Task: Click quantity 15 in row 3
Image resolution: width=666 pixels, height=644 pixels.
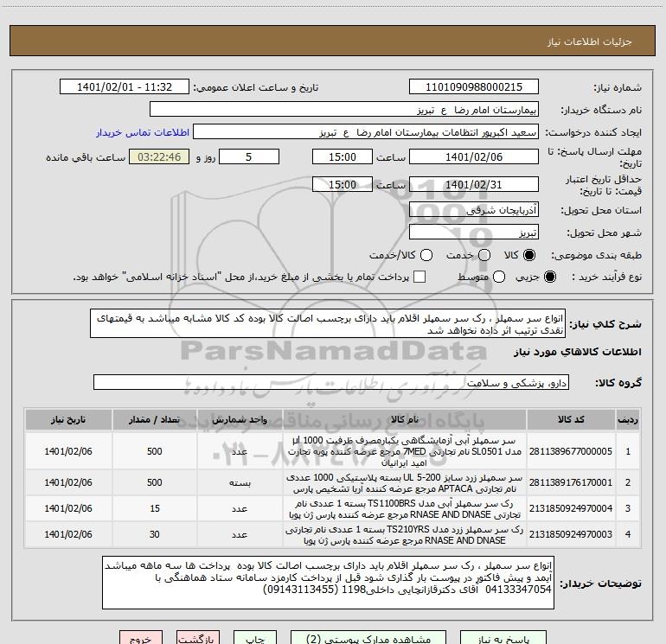Action: pos(155,508)
